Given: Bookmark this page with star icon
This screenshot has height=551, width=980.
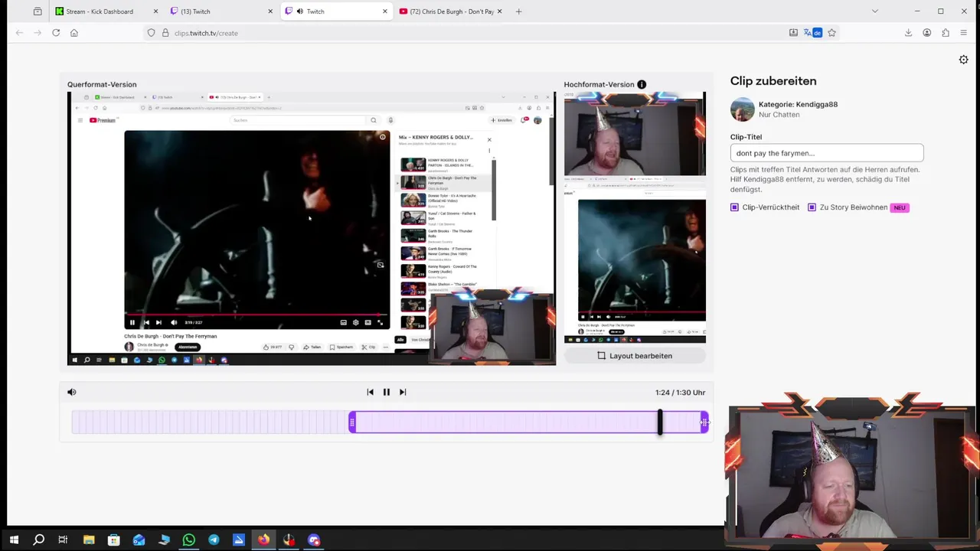Looking at the screenshot, I should coord(831,33).
